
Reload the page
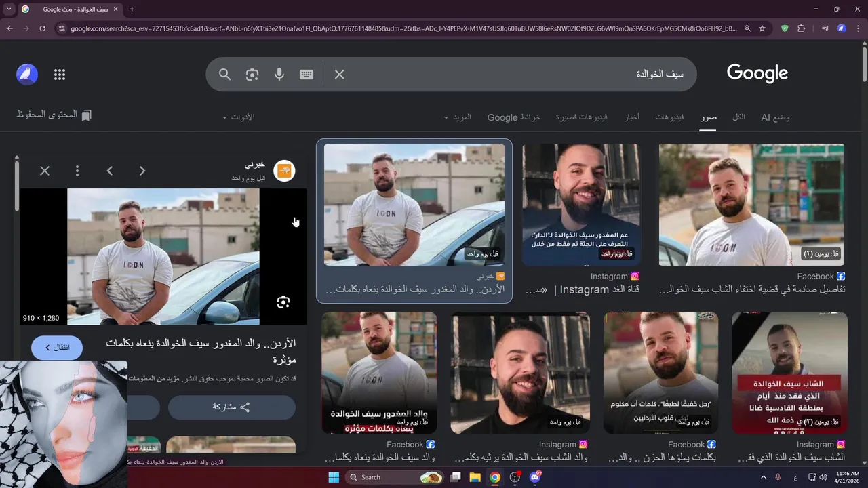click(x=42, y=28)
